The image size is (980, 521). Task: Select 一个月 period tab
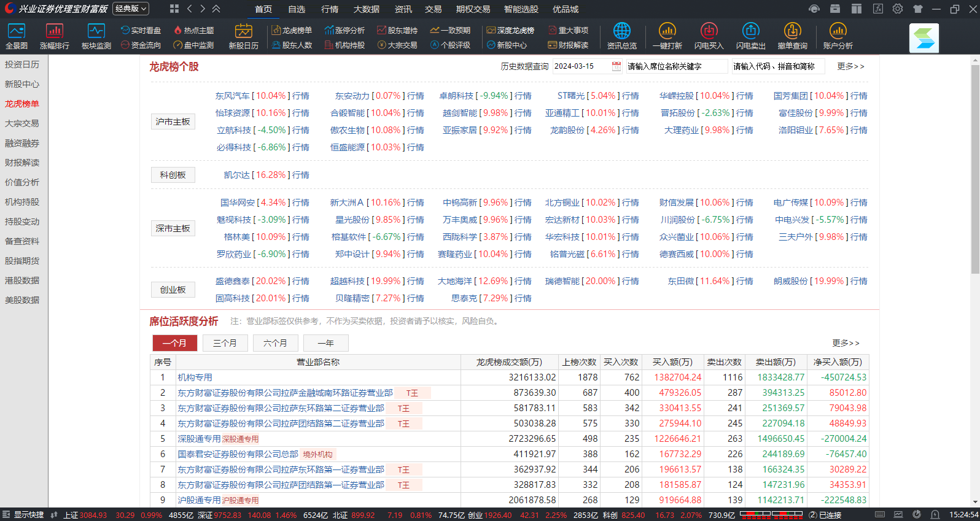(x=174, y=343)
